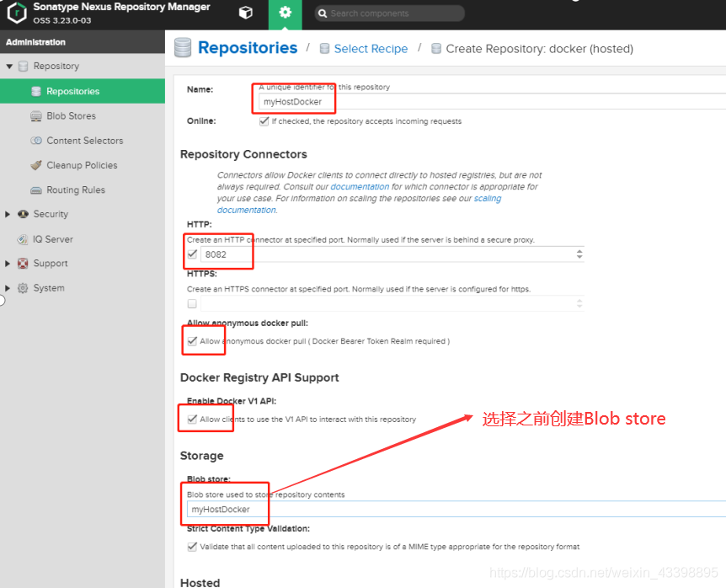Click the Support lifebuoy icon
726x588 pixels.
(x=23, y=264)
